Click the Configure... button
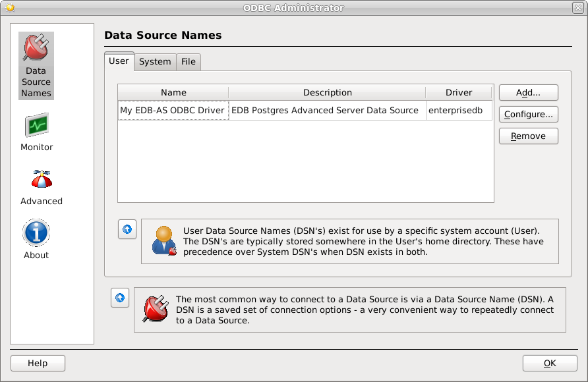This screenshot has width=588, height=382. [x=529, y=114]
